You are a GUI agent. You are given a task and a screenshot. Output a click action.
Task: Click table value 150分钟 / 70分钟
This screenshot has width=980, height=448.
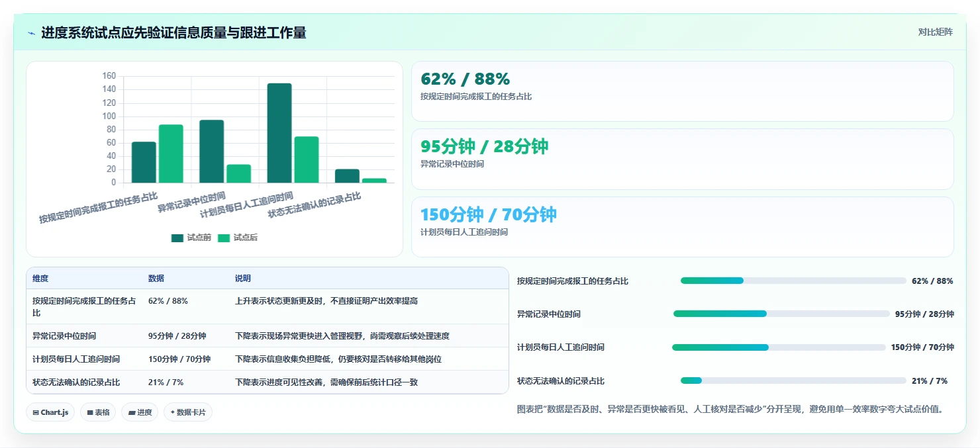(179, 359)
